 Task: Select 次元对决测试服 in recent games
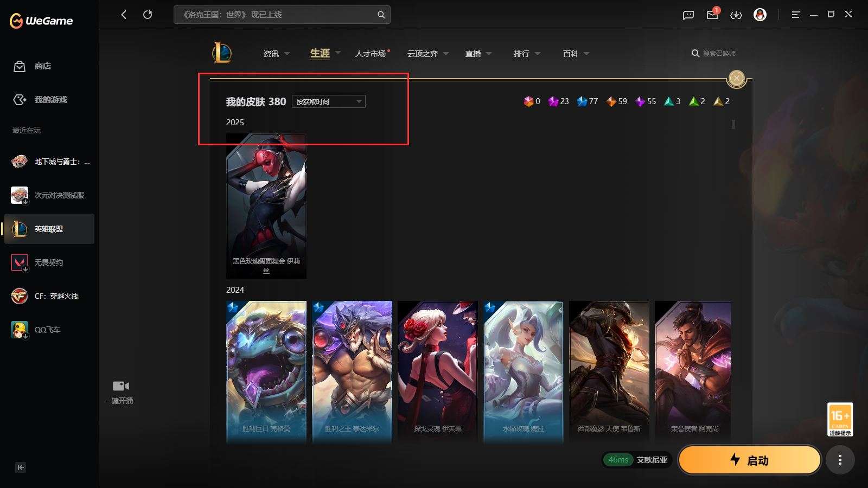pos(49,195)
